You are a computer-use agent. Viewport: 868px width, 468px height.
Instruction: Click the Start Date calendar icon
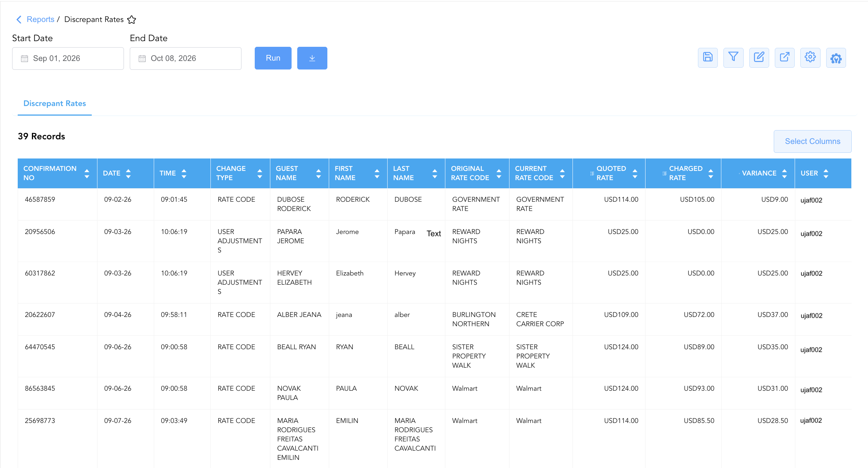24,58
